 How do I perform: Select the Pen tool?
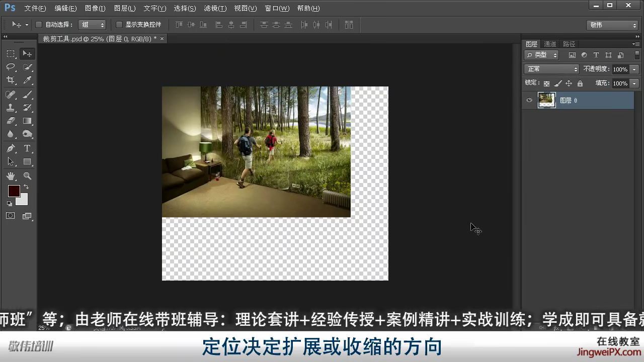[11, 148]
